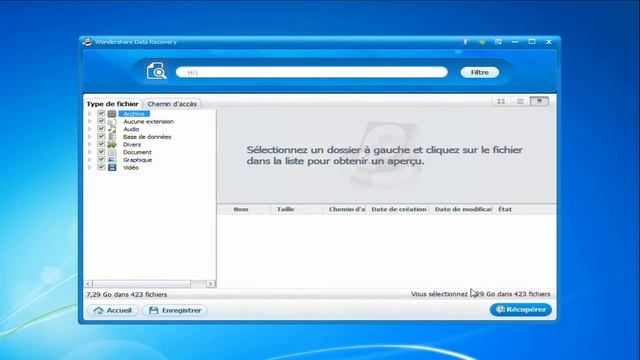The height and width of the screenshot is (360, 640).
Task: Click the Base de données icon
Action: (x=112, y=137)
